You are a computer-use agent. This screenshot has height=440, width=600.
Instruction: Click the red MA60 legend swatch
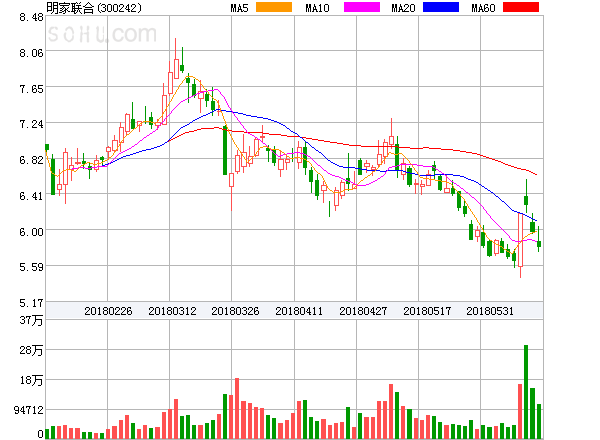click(521, 7)
